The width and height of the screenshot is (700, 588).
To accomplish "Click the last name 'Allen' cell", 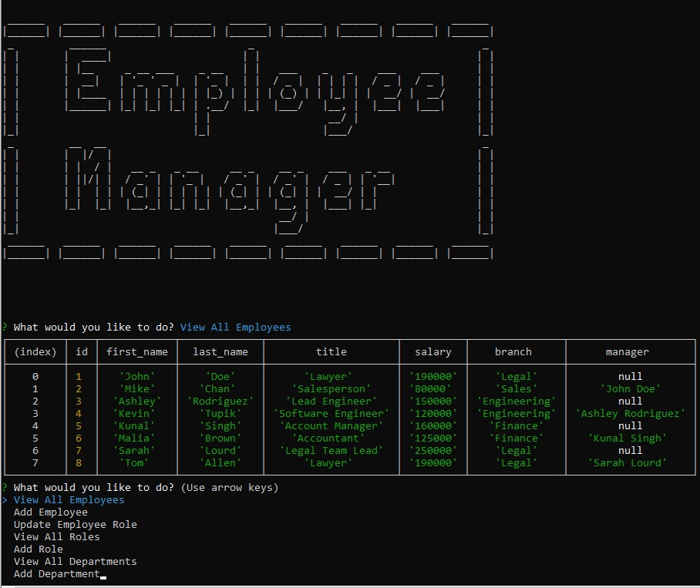I will (220, 463).
